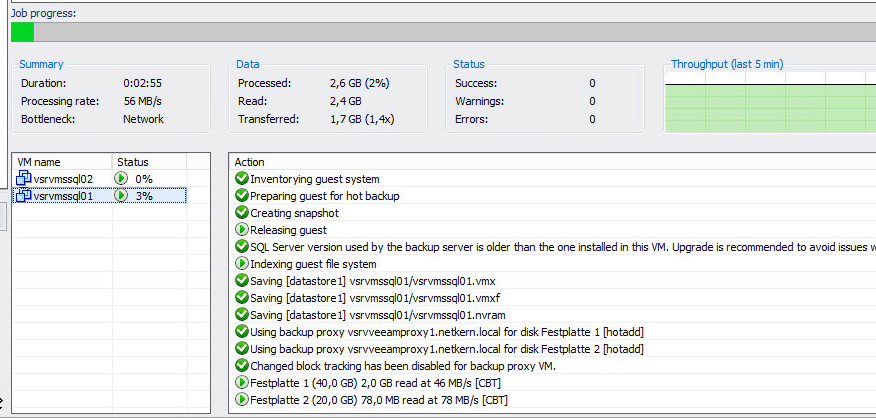Sort by the Status column header
The image size is (876, 418).
150,162
